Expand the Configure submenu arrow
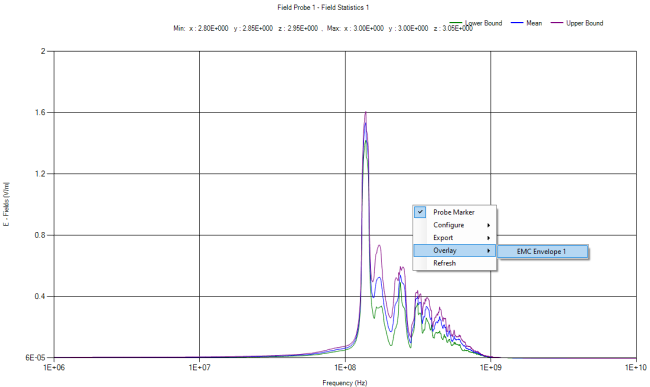650x387 pixels. pyautogui.click(x=489, y=225)
